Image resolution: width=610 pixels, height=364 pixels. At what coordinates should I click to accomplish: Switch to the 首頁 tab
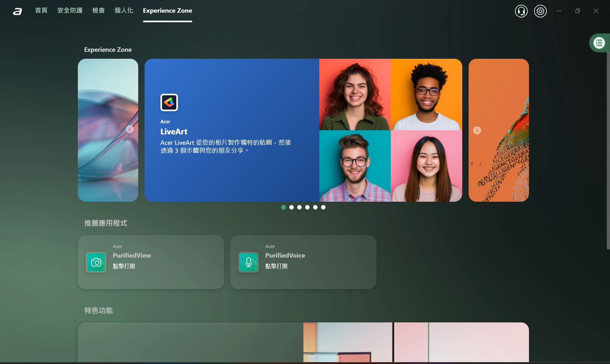click(41, 10)
